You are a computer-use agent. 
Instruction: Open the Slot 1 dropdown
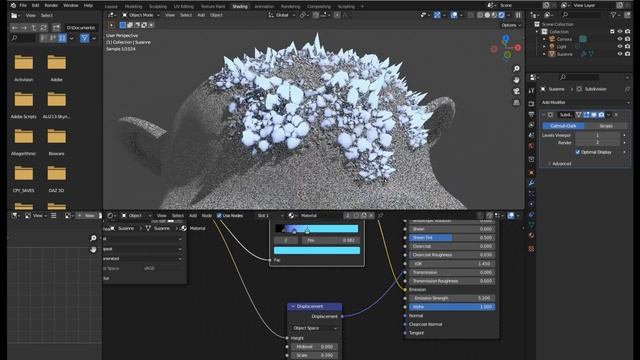coord(270,216)
